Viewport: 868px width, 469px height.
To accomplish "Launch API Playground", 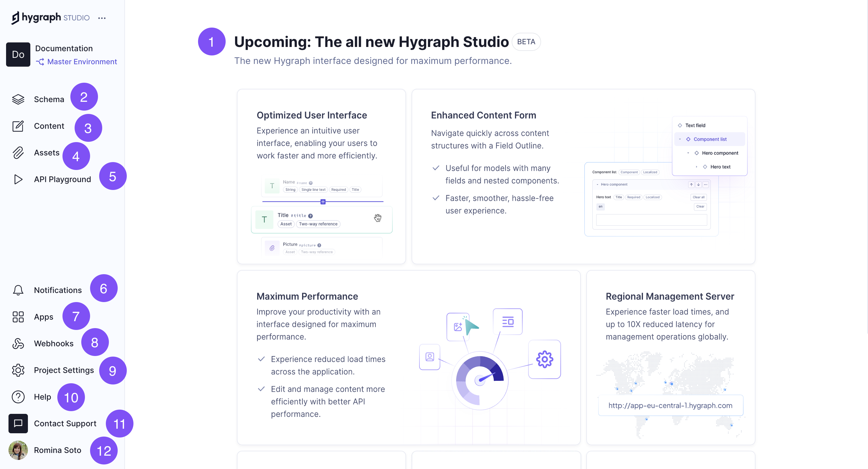I will 62,179.
